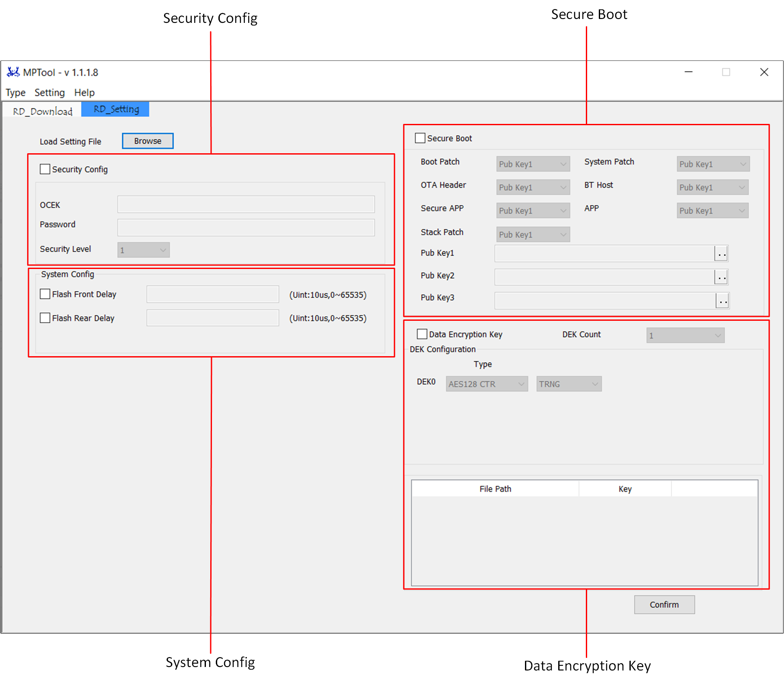Toggle the Secure Boot checkbox
The image size is (784, 683).
(420, 138)
